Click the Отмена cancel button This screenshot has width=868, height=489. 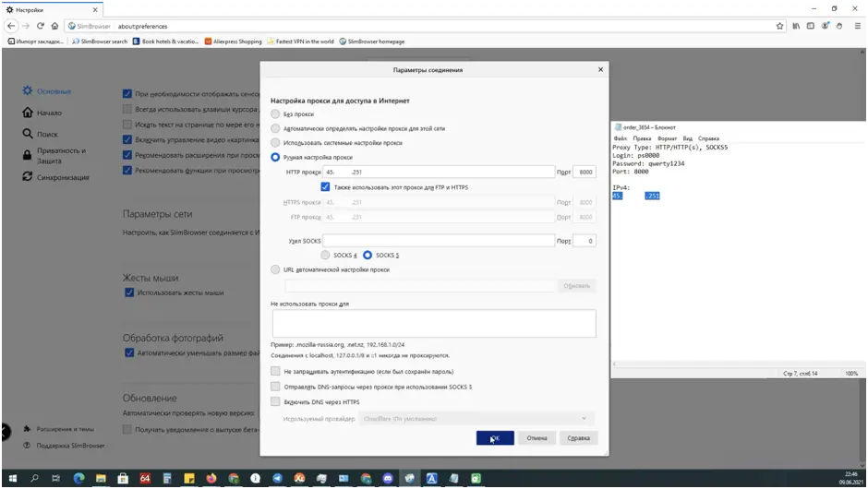pos(536,437)
